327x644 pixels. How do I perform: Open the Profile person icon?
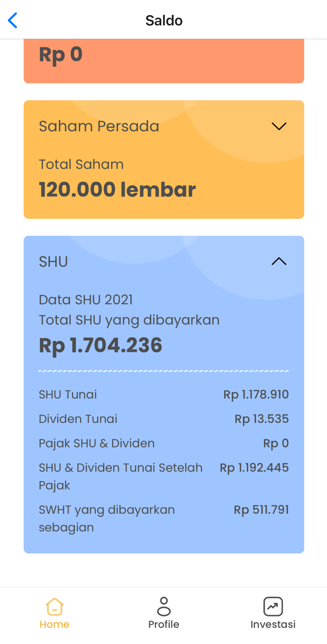[164, 607]
